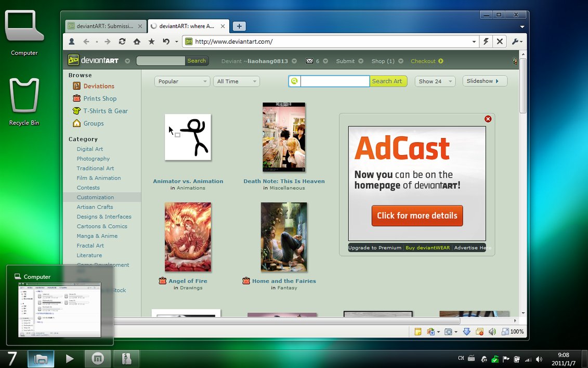Close the AdCast advertisement with red X

coord(488,119)
